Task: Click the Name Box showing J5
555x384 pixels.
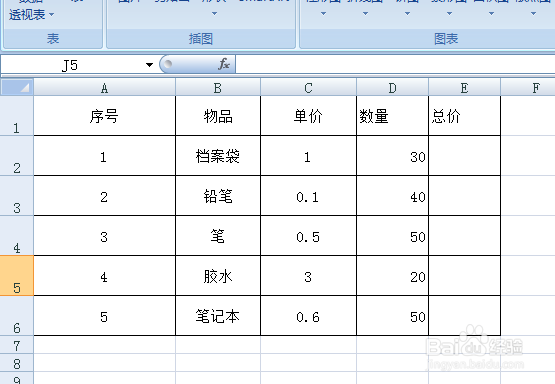Action: (71, 65)
